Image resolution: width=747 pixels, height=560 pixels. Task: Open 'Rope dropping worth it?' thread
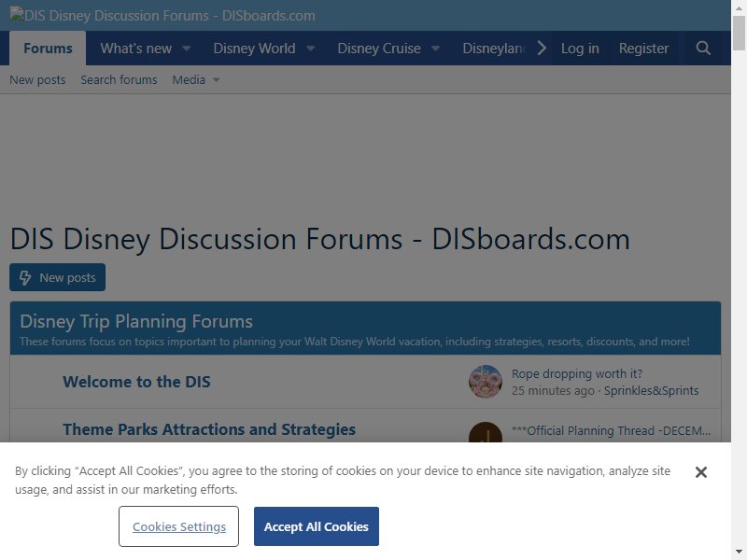point(577,374)
